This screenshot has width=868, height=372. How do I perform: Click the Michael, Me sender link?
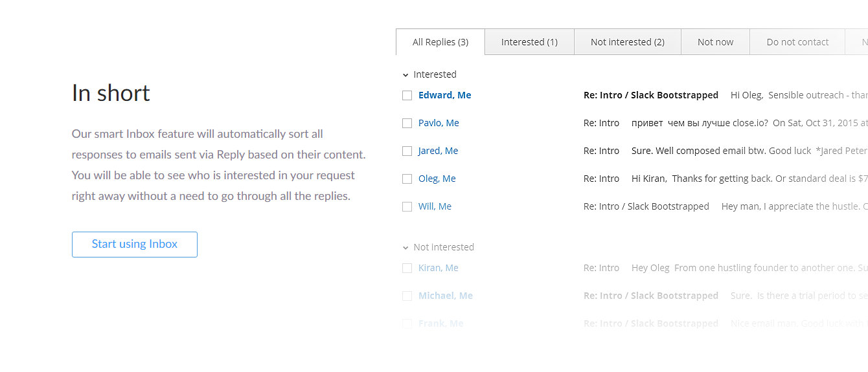(x=445, y=296)
